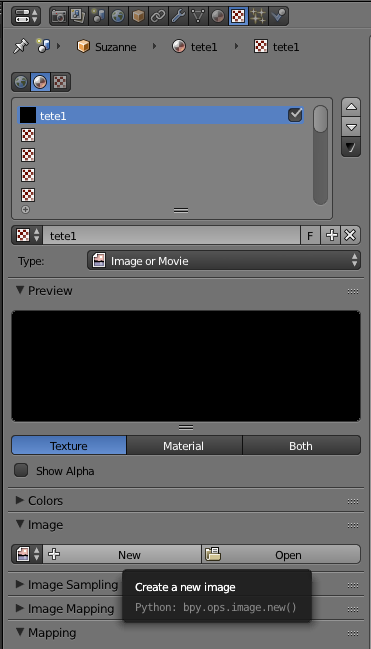Click New to create image
This screenshot has height=649, width=371.
coord(122,554)
